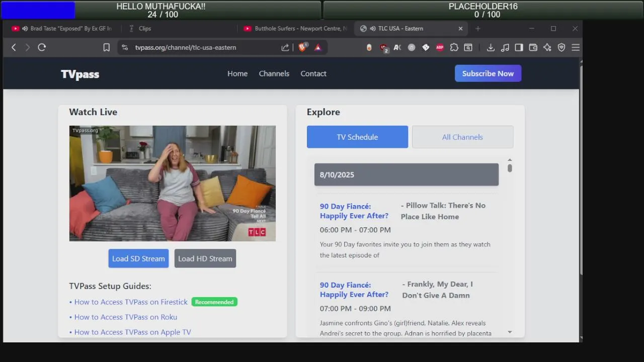Open the uBlock Origin extension icon
644x362 pixels.
(x=384, y=48)
